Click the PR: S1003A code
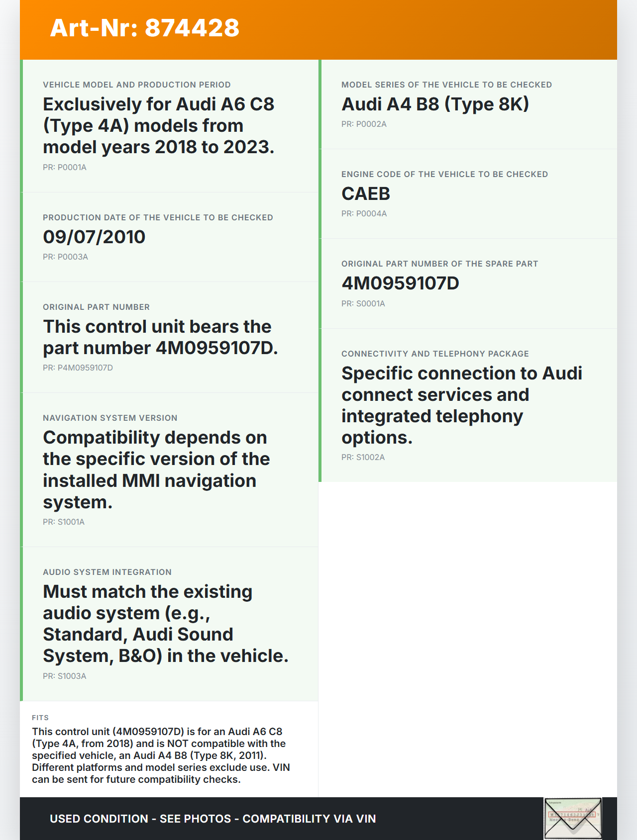637x840 pixels. coord(65,676)
